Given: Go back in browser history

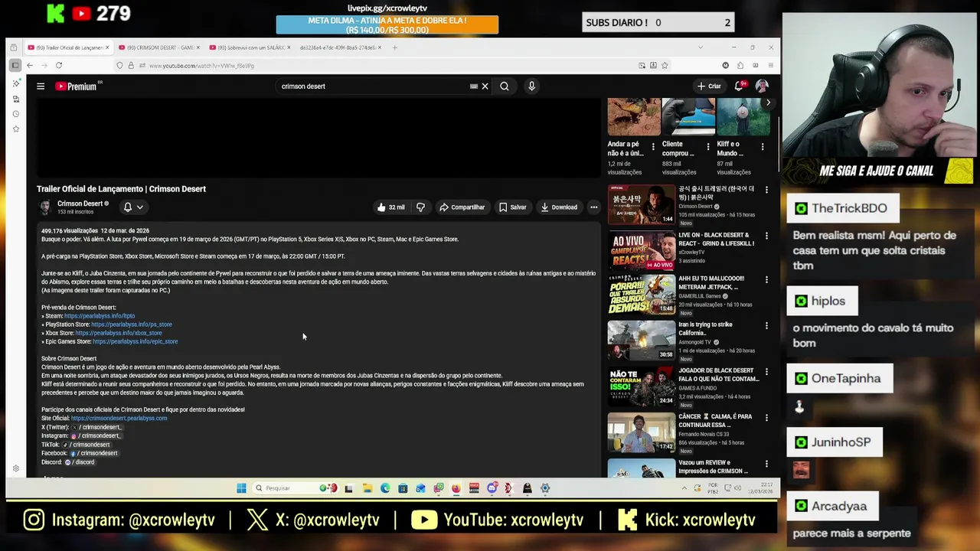Looking at the screenshot, I should (30, 66).
